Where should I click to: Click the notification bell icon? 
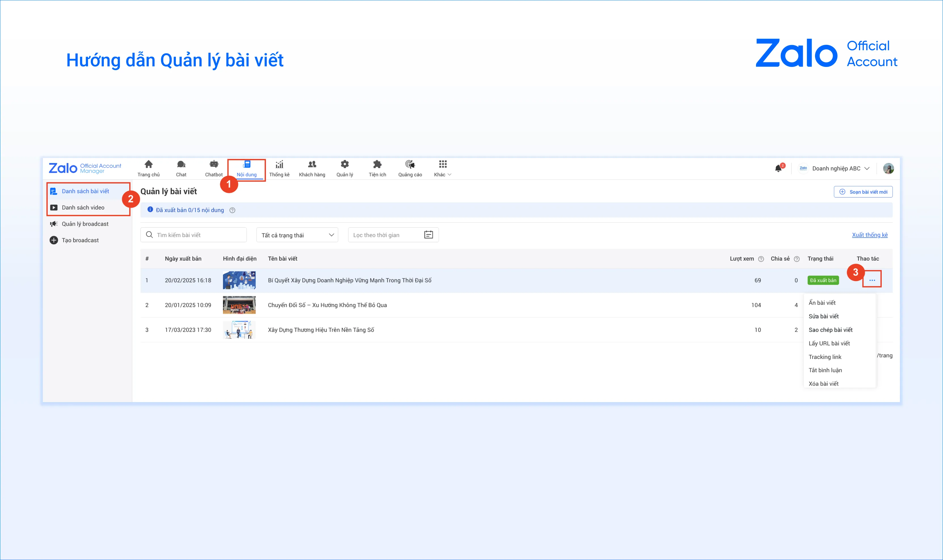pyautogui.click(x=778, y=168)
